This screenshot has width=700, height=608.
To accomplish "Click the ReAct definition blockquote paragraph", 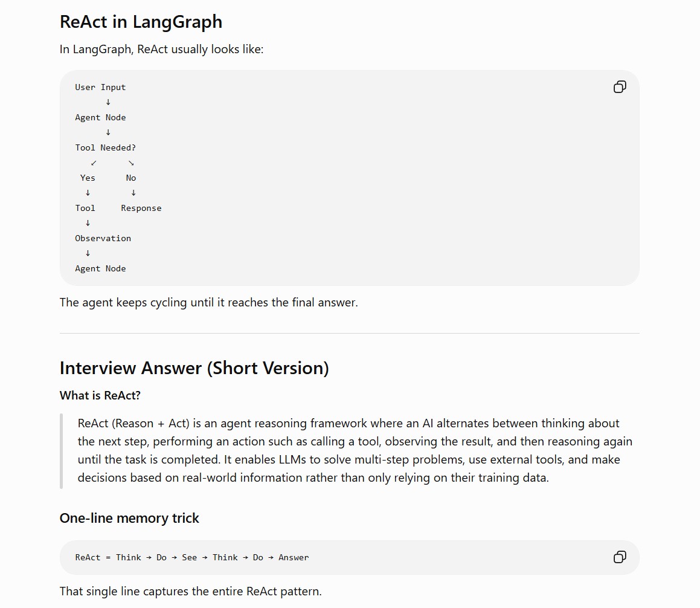I will point(355,450).
